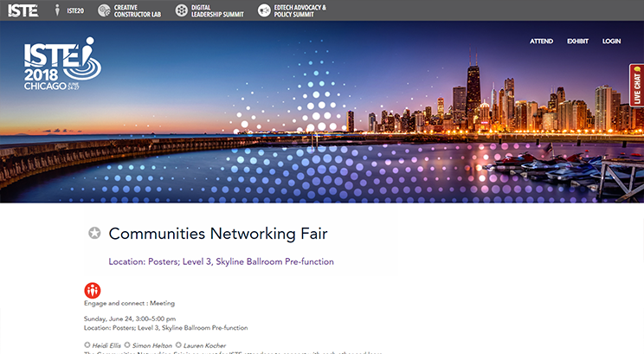This screenshot has width=644, height=354.
Task: Open the EXHIBIT menu
Action: click(x=577, y=41)
